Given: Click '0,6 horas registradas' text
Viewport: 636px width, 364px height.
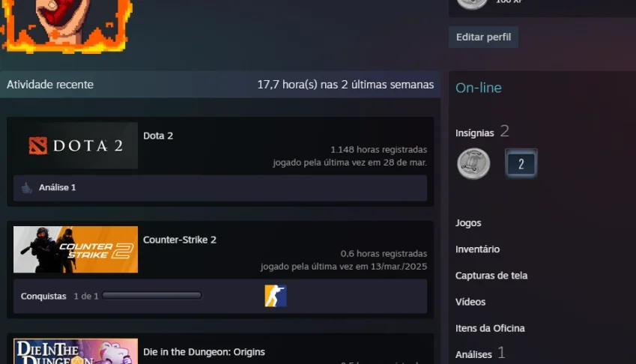Looking at the screenshot, I should (384, 254).
